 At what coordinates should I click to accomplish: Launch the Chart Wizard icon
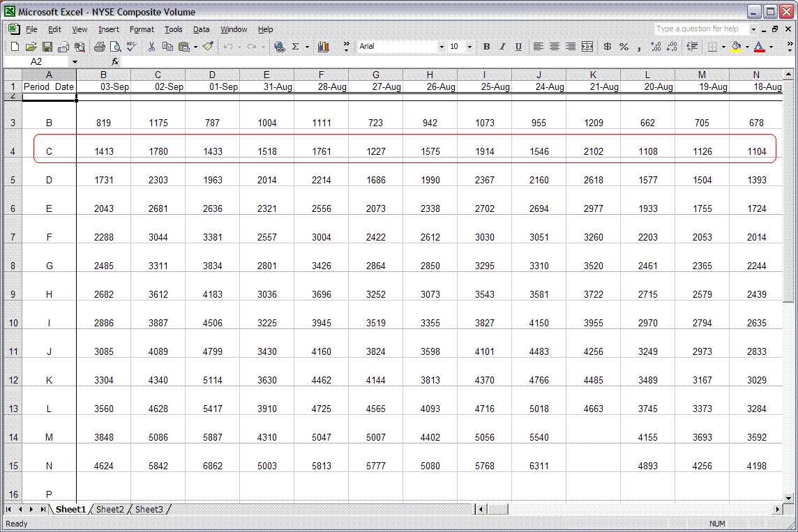pos(323,47)
